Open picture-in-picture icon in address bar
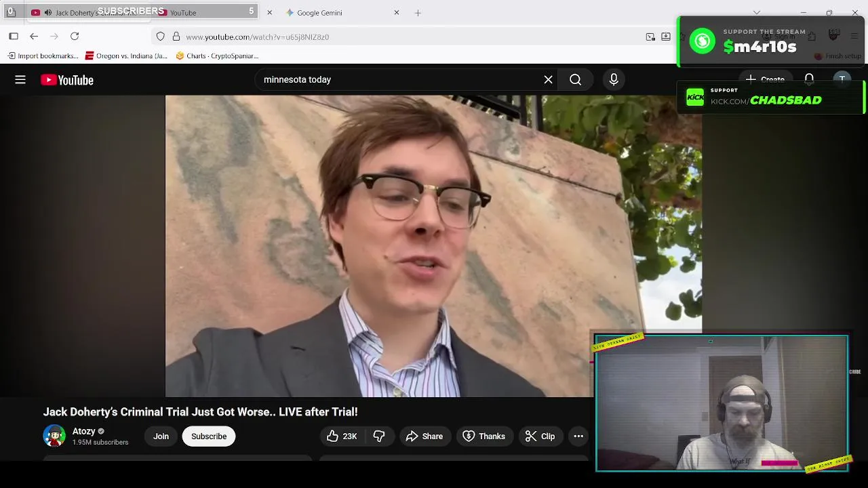 pyautogui.click(x=650, y=37)
